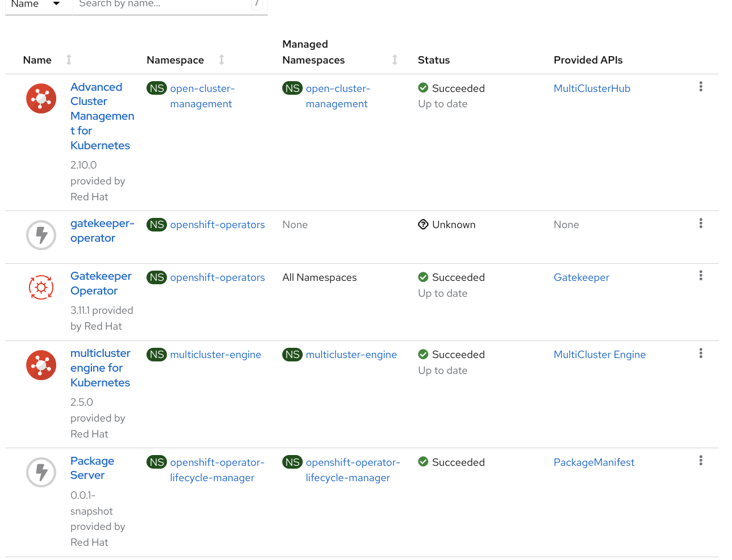Open kebab menu for gatekeeper-operator Unknown row
Viewport: 732px width, 560px height.
coord(700,224)
